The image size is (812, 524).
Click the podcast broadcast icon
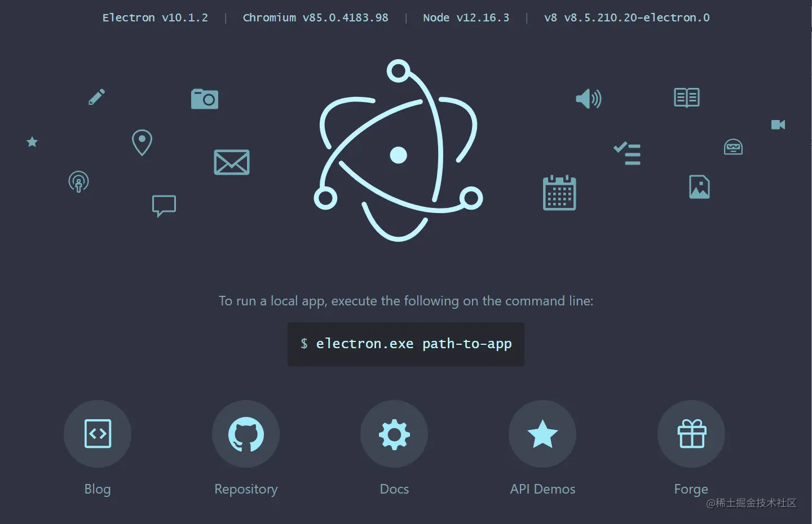click(78, 181)
